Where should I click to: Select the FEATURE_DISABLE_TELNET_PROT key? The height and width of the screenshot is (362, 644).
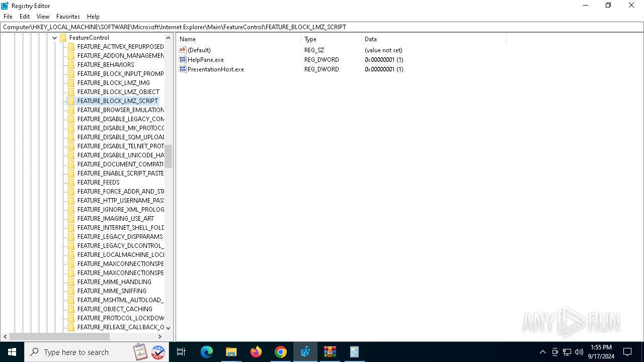121,146
